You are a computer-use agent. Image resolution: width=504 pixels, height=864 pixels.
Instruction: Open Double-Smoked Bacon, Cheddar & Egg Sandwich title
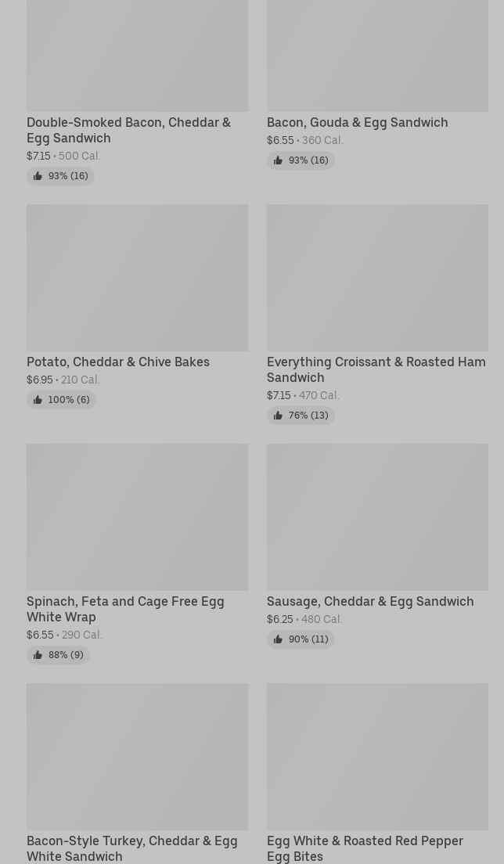pos(128,130)
